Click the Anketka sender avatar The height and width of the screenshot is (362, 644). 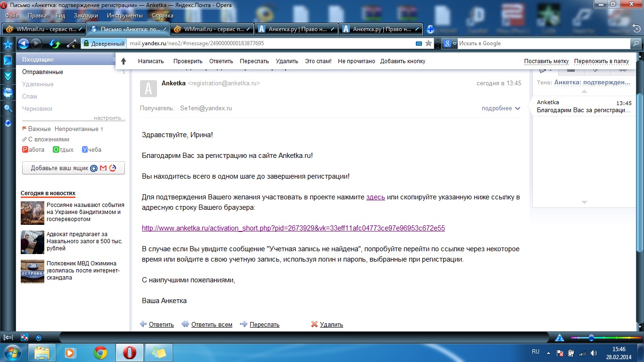pos(149,88)
